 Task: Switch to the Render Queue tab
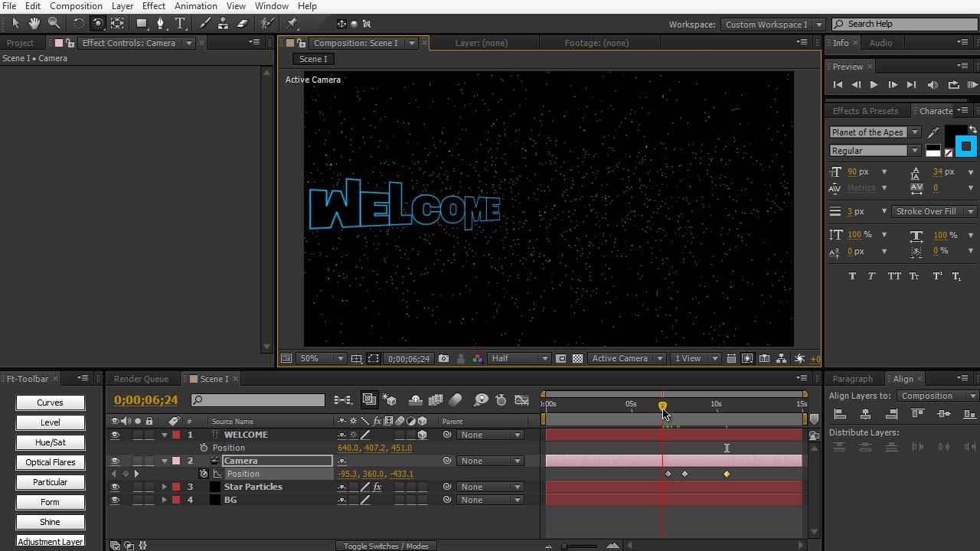[141, 379]
